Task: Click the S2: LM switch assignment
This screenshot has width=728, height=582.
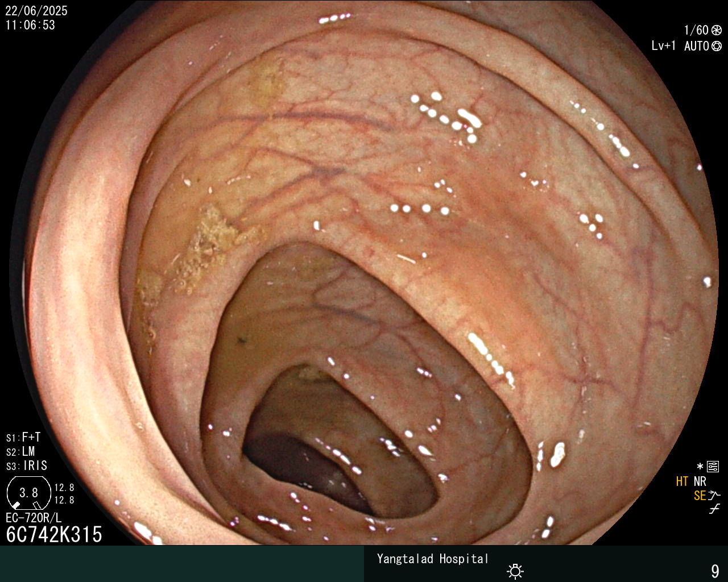Action: (x=20, y=451)
